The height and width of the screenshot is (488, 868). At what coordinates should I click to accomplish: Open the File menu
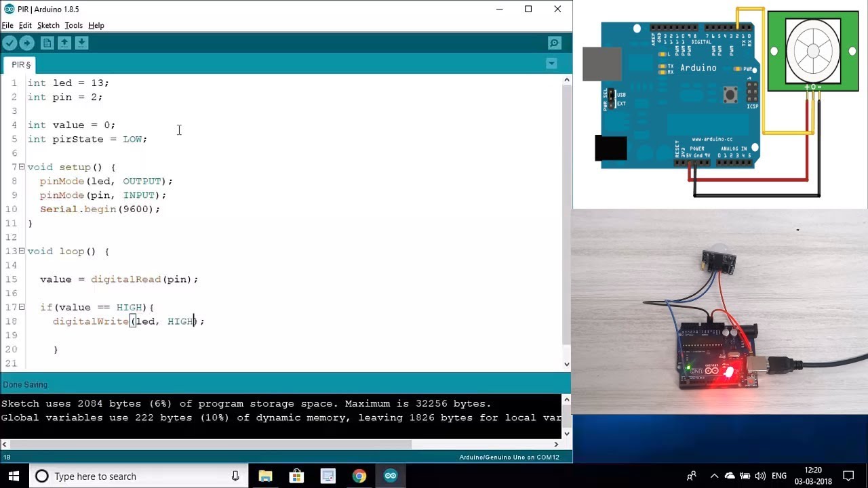click(x=7, y=25)
